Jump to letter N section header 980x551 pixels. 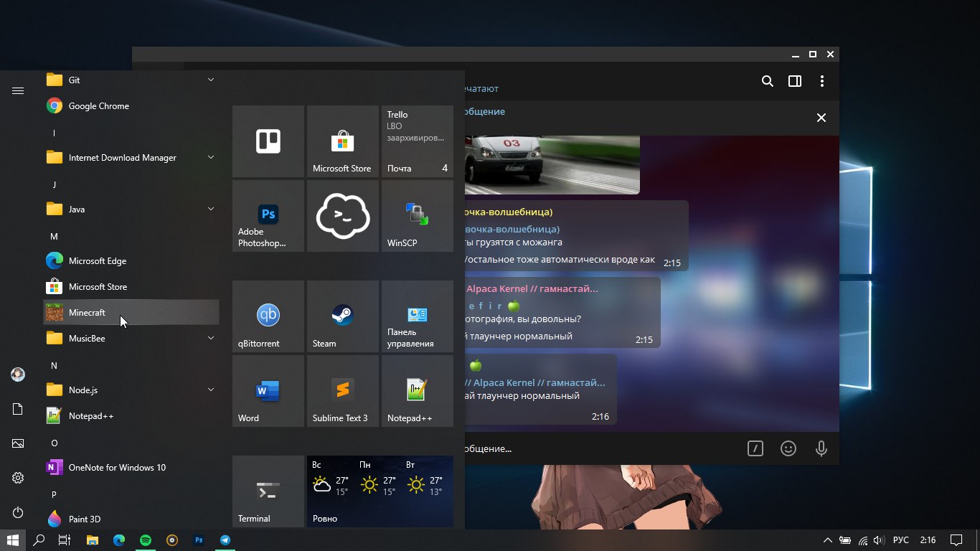54,365
